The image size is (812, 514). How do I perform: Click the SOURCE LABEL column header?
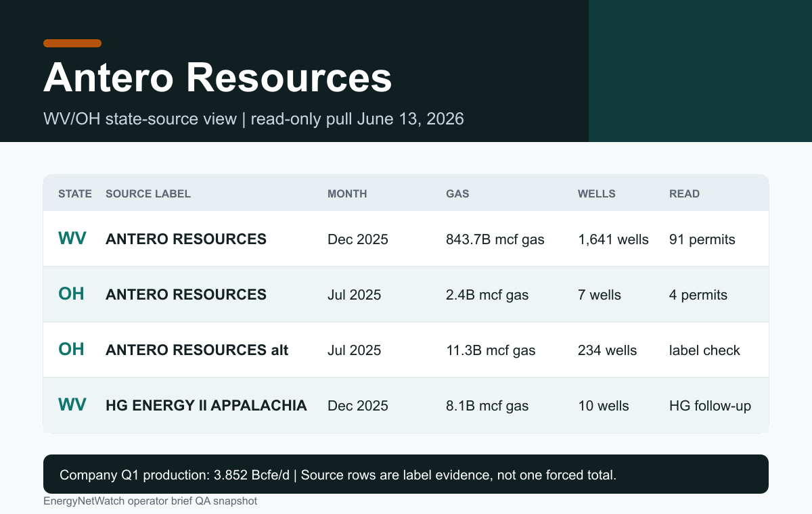(x=148, y=193)
